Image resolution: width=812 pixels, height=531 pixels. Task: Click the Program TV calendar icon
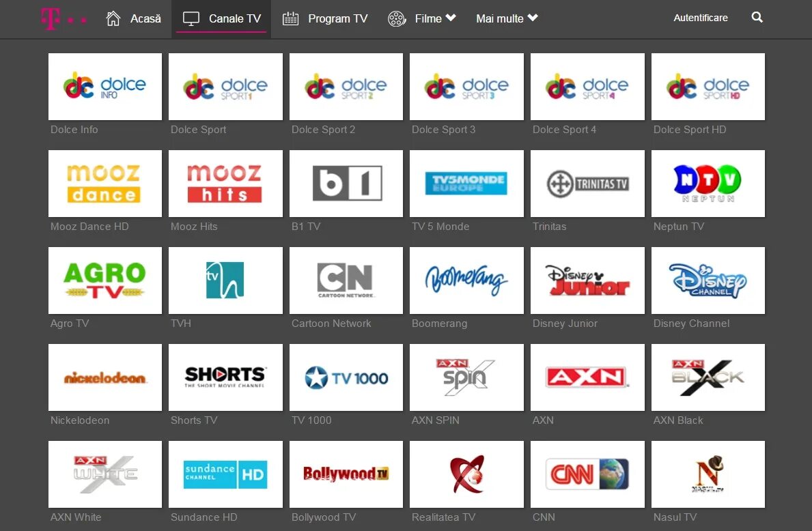pyautogui.click(x=290, y=18)
